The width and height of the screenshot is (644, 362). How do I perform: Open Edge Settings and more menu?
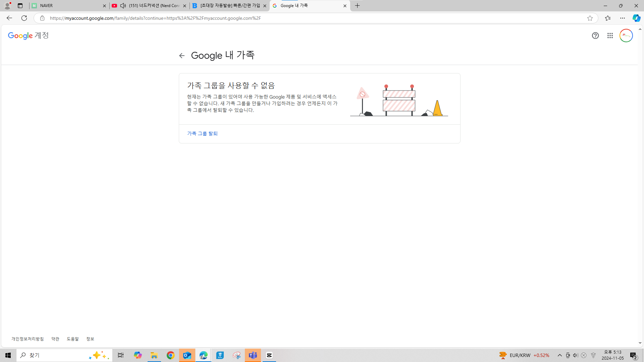click(x=623, y=18)
